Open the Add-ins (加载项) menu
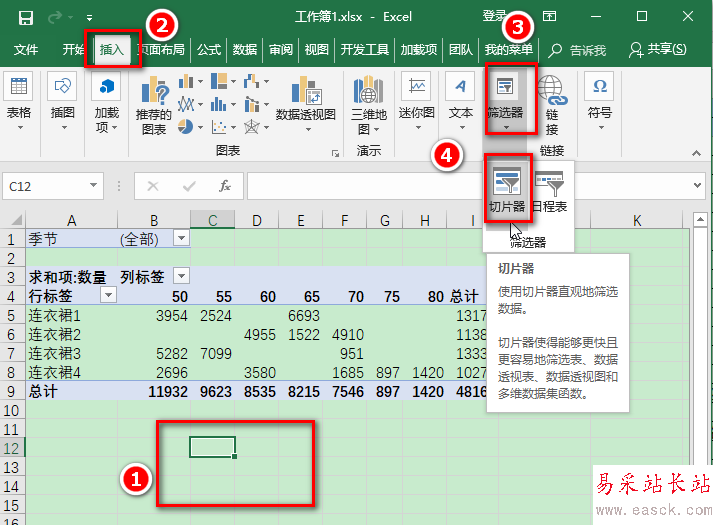 coord(106,102)
